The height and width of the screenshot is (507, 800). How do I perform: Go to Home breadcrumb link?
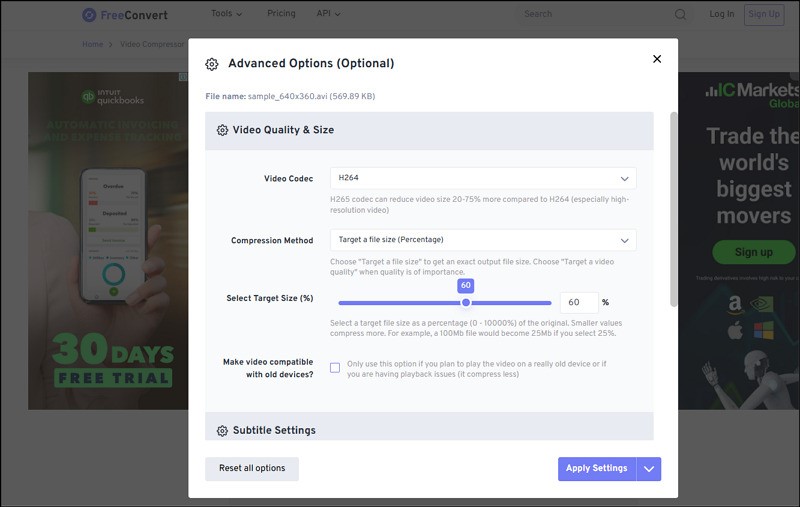tap(92, 44)
